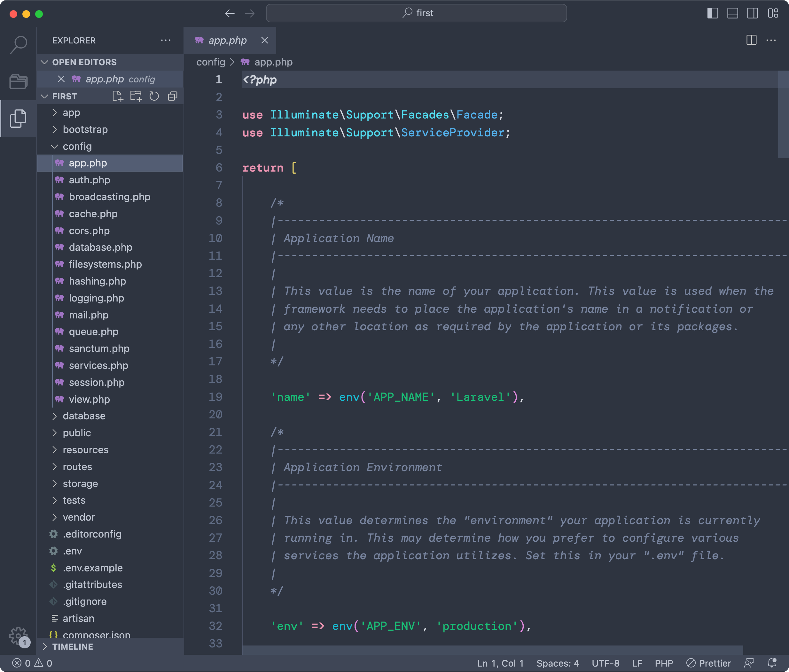Refresh the explorer file tree
Screen dimensions: 789x672
154,96
